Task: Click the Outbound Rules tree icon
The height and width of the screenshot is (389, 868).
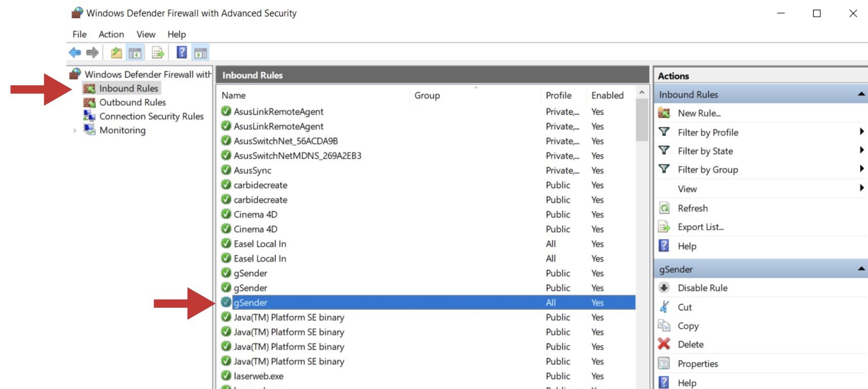Action: 89,102
